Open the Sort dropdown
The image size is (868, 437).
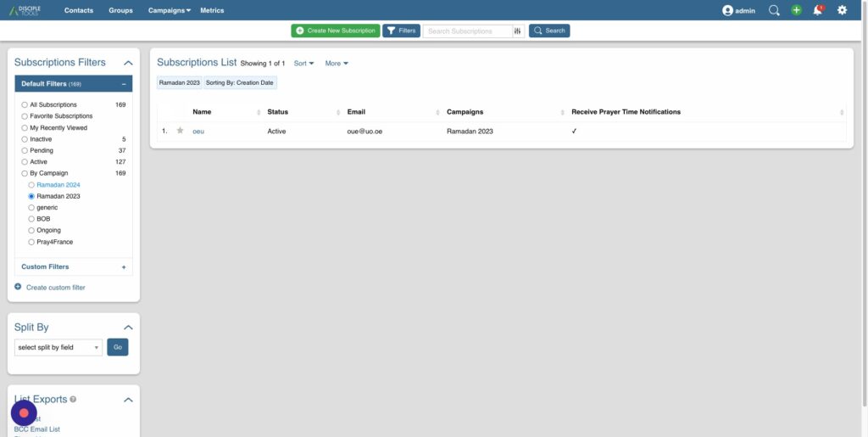tap(303, 63)
